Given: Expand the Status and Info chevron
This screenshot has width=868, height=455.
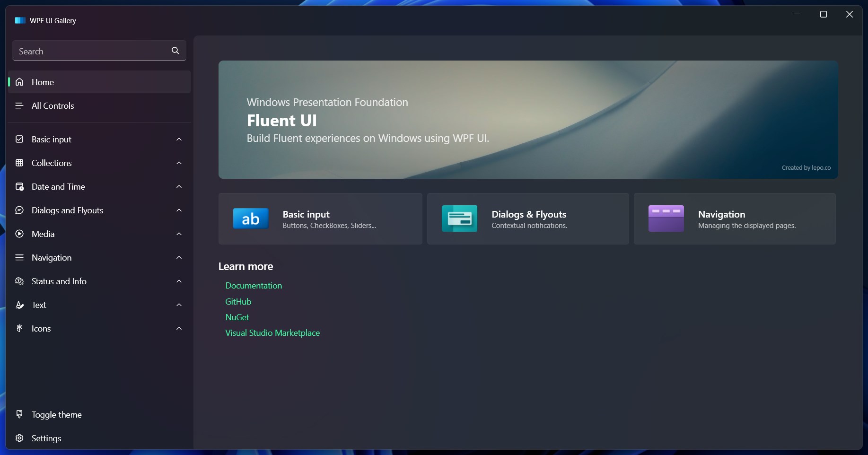Looking at the screenshot, I should [179, 281].
